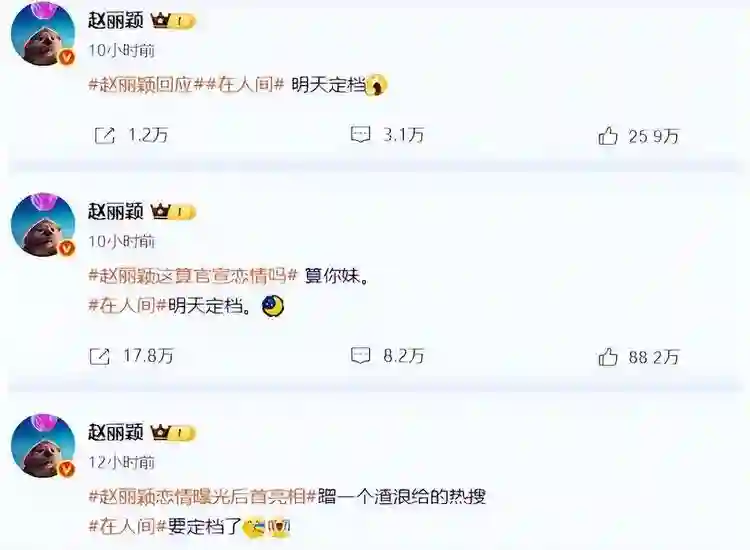Click crown VIP badge on first post
Screen dimensions: 750x550
[x=173, y=21]
